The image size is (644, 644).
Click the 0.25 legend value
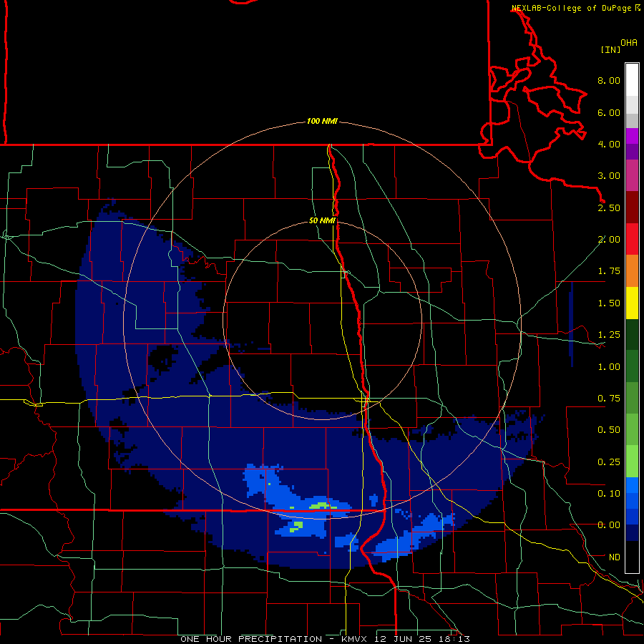[609, 462]
